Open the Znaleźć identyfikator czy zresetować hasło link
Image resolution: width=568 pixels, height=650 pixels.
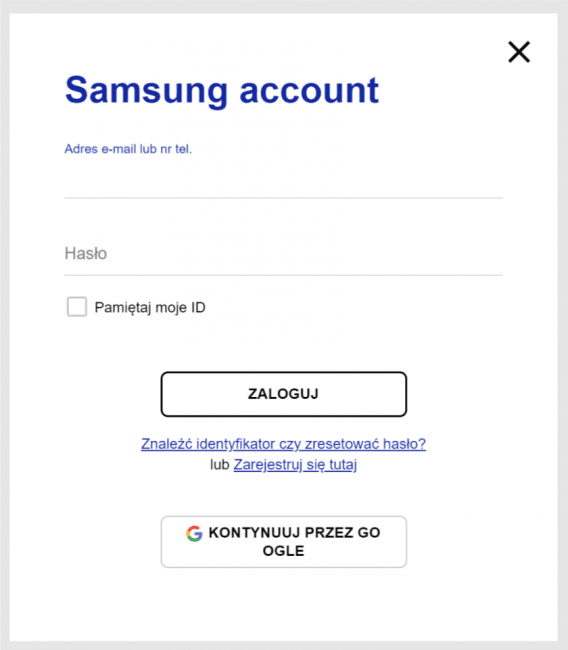[x=283, y=444]
